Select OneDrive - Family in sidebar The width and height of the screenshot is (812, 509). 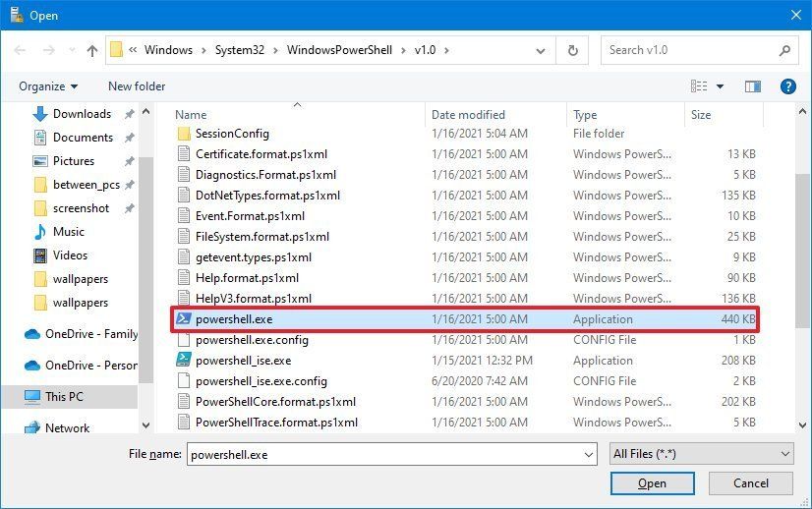click(x=91, y=334)
